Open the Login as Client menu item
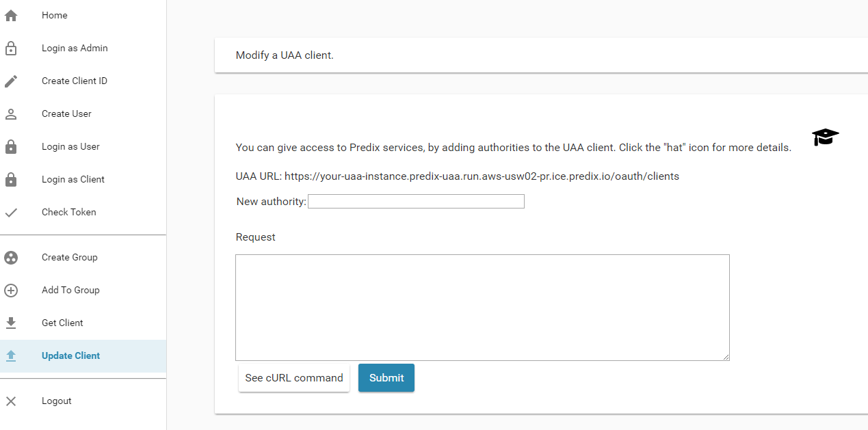 [73, 179]
